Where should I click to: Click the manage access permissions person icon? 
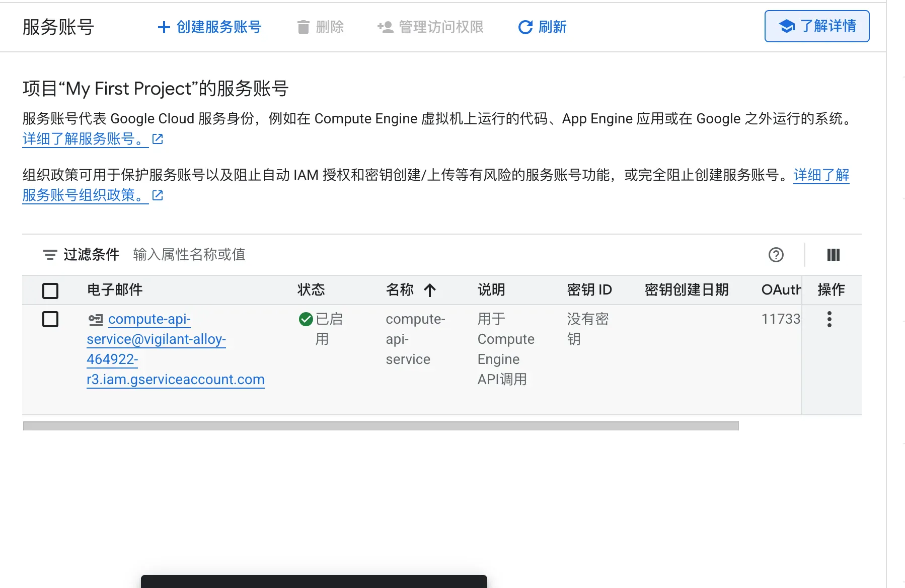384,27
